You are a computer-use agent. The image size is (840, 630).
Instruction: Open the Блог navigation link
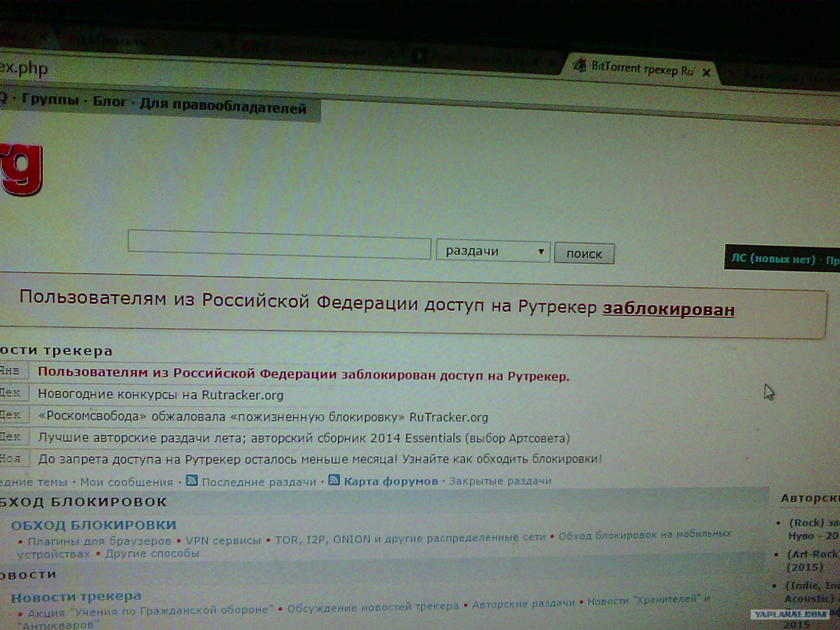point(110,101)
